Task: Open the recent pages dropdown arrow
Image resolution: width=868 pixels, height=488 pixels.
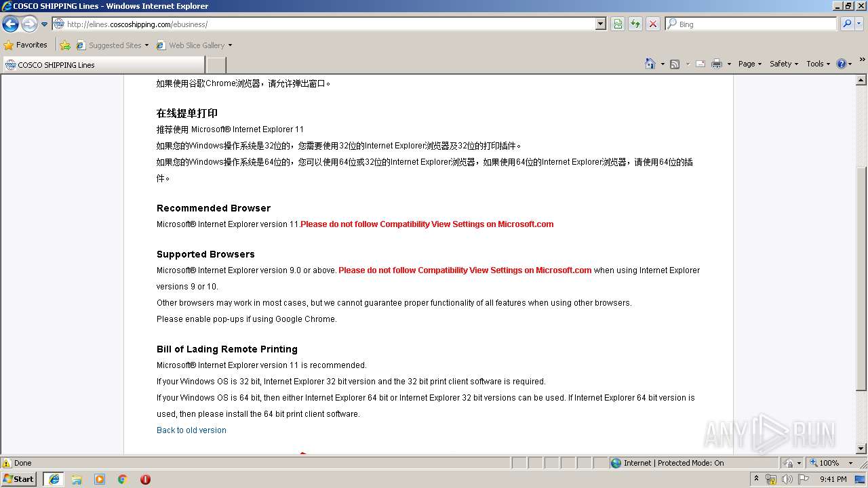Action: (x=45, y=24)
